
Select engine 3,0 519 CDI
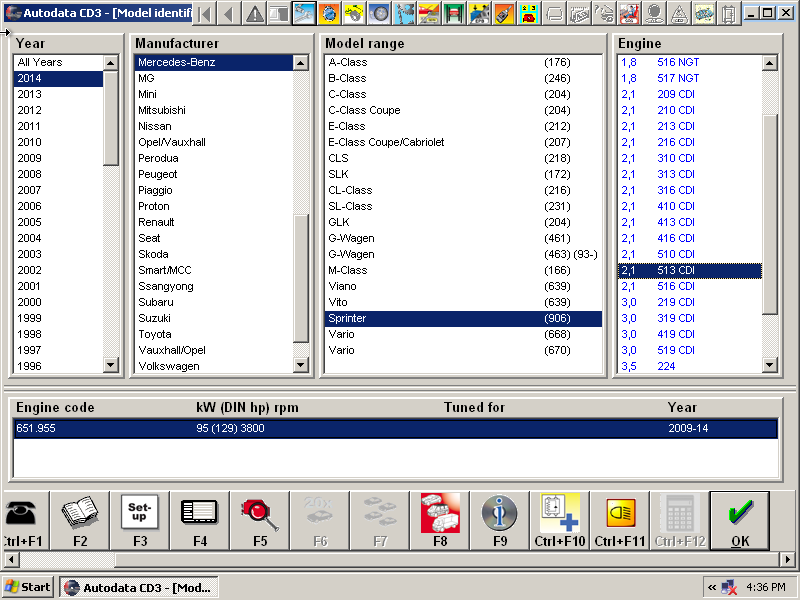pos(690,351)
